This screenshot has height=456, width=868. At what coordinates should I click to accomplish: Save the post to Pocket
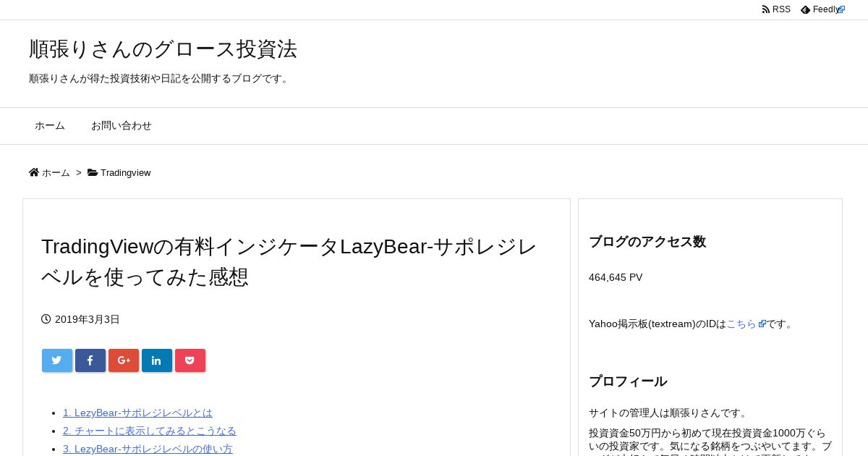click(190, 360)
